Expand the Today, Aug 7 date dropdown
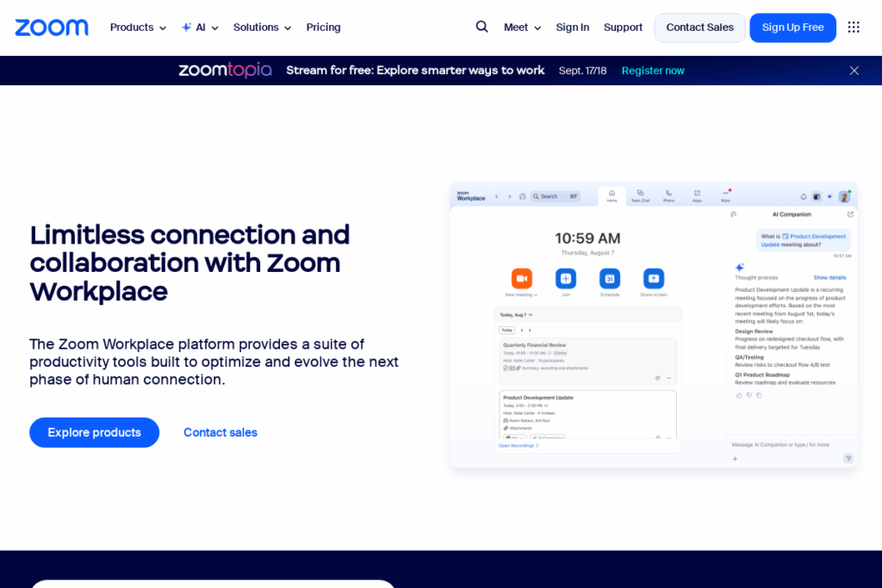The width and height of the screenshot is (882, 588). point(516,315)
